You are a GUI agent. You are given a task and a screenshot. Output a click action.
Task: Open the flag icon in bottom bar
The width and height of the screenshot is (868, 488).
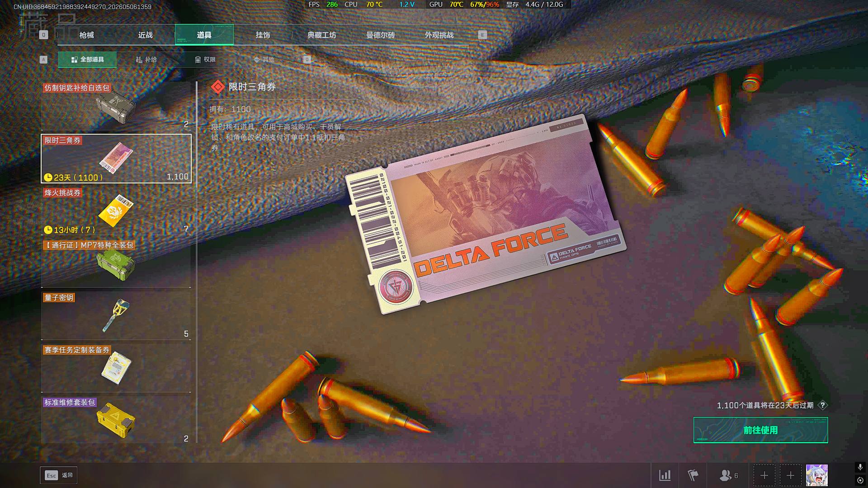(x=693, y=475)
